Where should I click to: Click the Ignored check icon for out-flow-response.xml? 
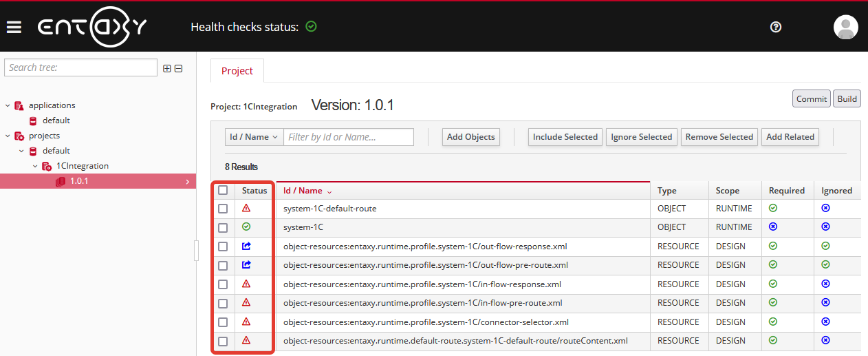(x=826, y=246)
